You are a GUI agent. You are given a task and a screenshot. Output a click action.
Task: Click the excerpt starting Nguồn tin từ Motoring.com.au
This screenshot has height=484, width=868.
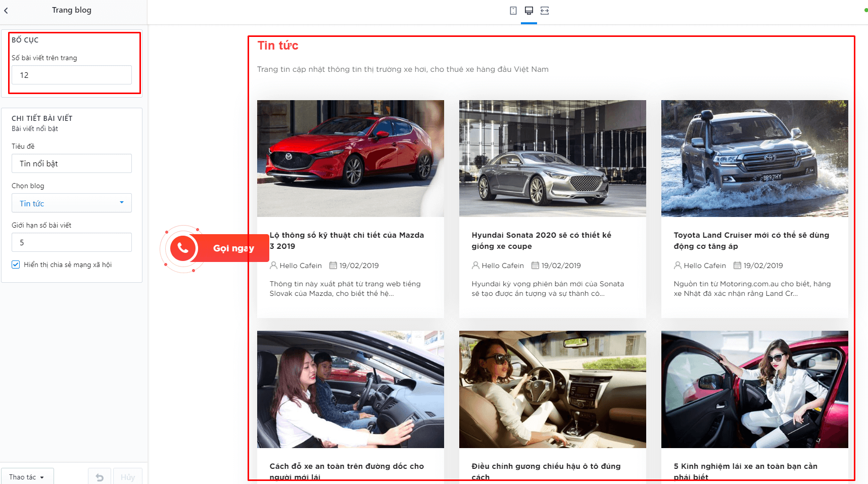(752, 289)
